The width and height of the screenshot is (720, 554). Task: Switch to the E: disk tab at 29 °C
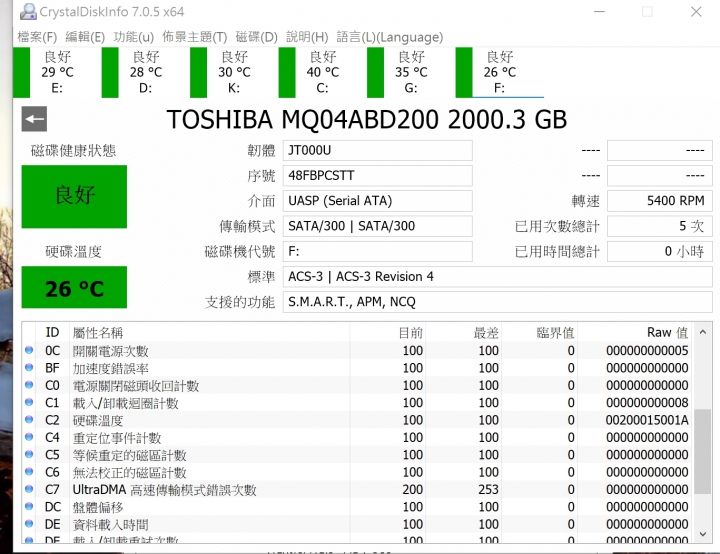click(57, 73)
